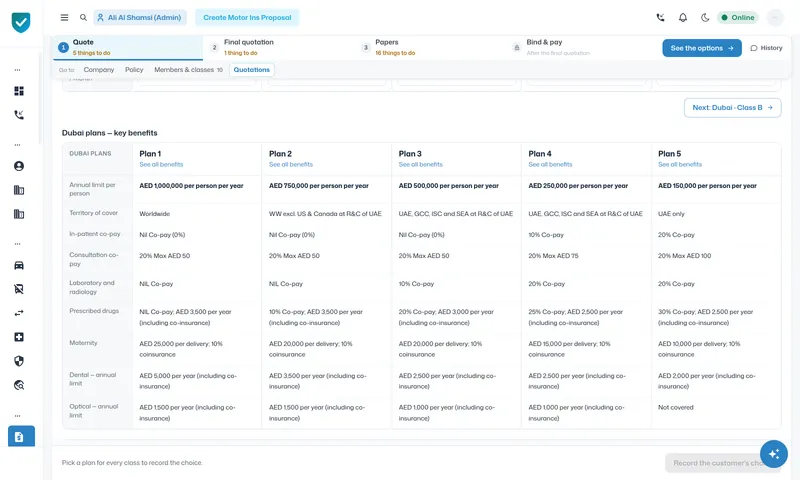The width and height of the screenshot is (800, 480).
Task: Open the History panel
Action: click(x=766, y=48)
